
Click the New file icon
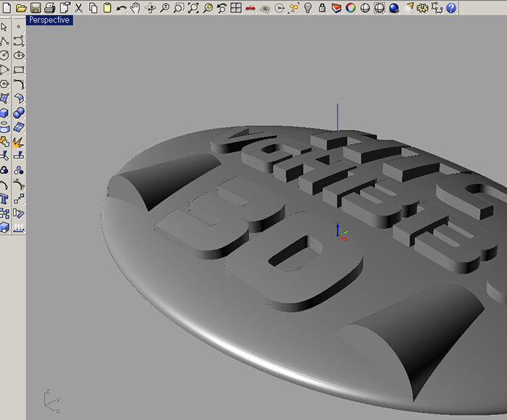6,8
